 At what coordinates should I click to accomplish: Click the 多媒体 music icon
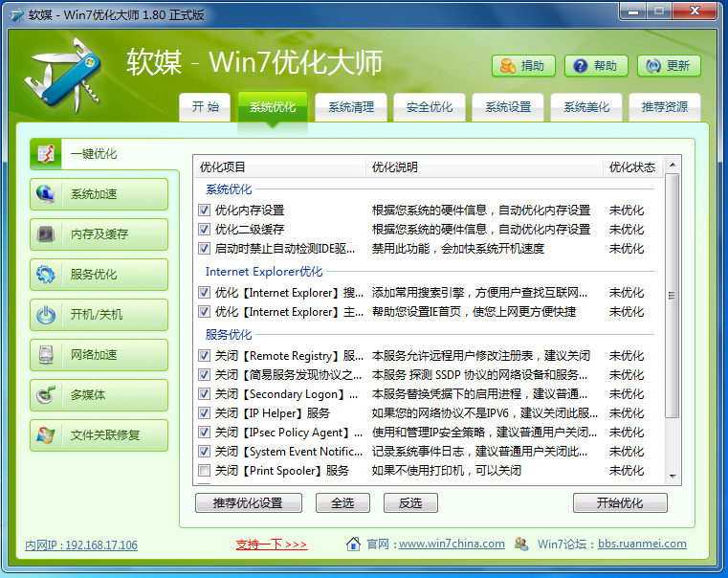point(46,395)
